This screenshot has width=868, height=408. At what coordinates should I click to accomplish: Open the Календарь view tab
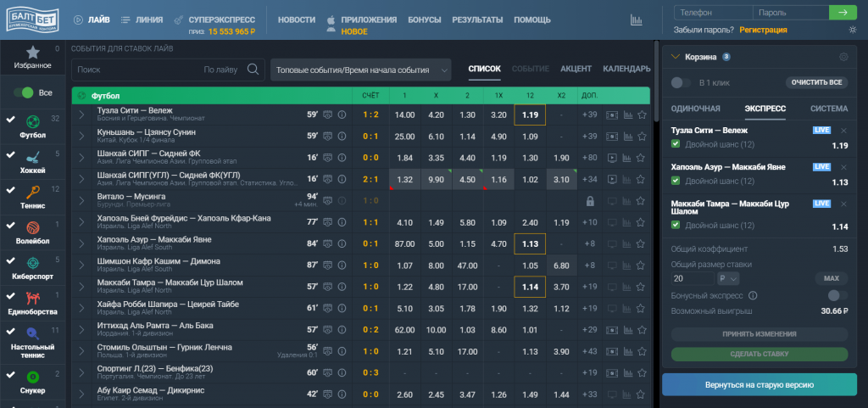pyautogui.click(x=626, y=69)
